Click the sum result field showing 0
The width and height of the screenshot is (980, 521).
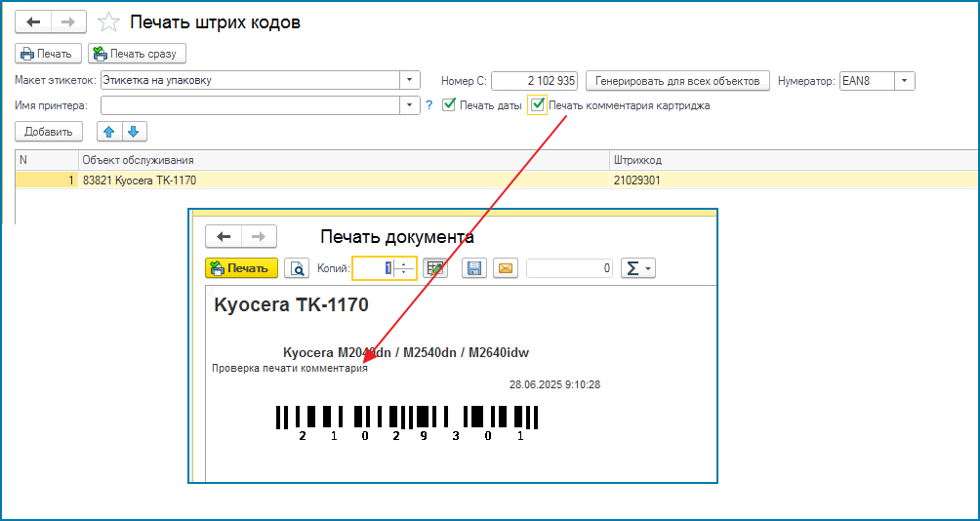click(571, 268)
